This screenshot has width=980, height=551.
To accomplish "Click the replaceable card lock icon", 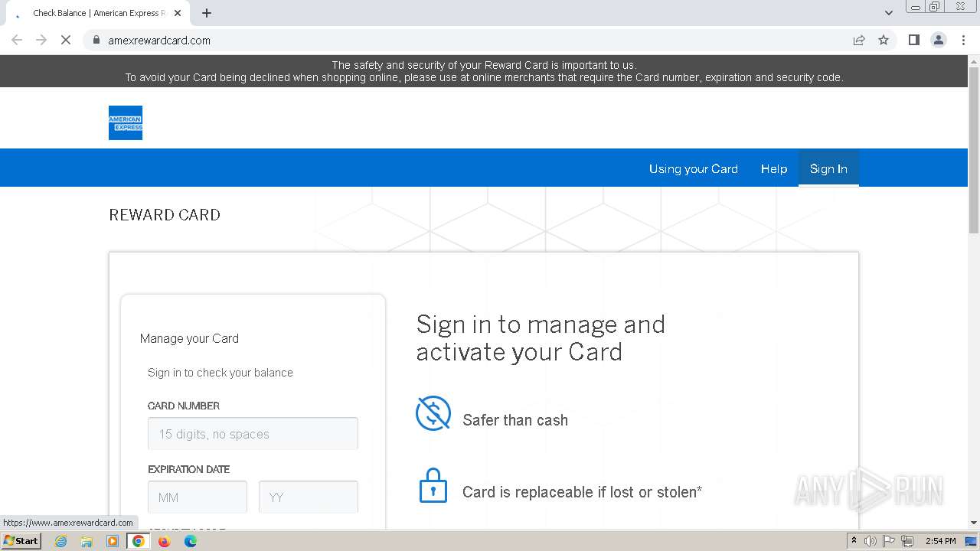I will point(433,485).
